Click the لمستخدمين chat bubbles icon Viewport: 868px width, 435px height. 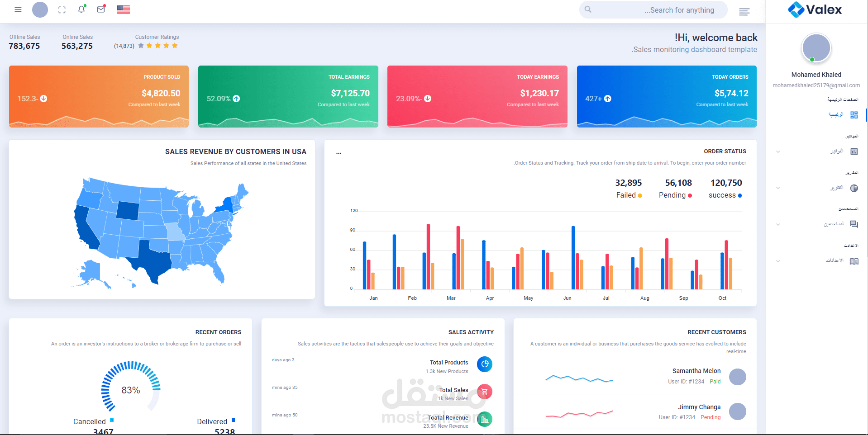[854, 224]
